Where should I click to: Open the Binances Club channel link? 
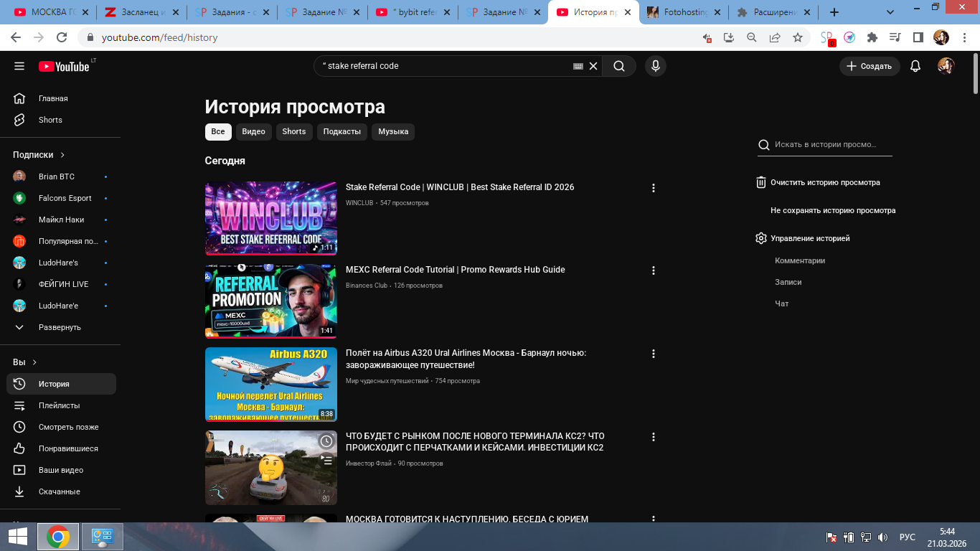coord(366,286)
